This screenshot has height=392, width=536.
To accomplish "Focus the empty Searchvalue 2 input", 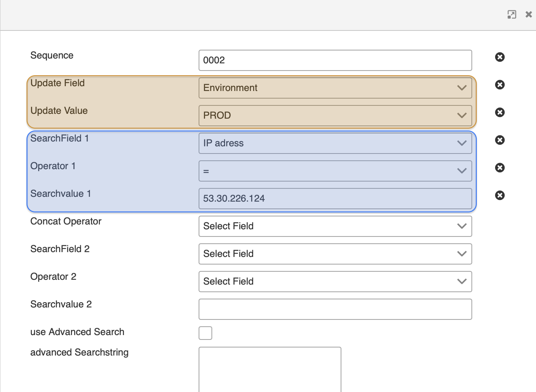I will click(335, 309).
